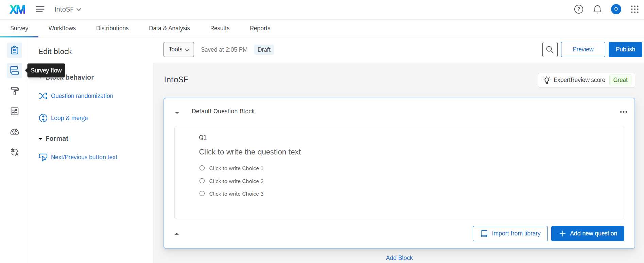Switch to the Workflows tab
644x263 pixels.
click(62, 28)
